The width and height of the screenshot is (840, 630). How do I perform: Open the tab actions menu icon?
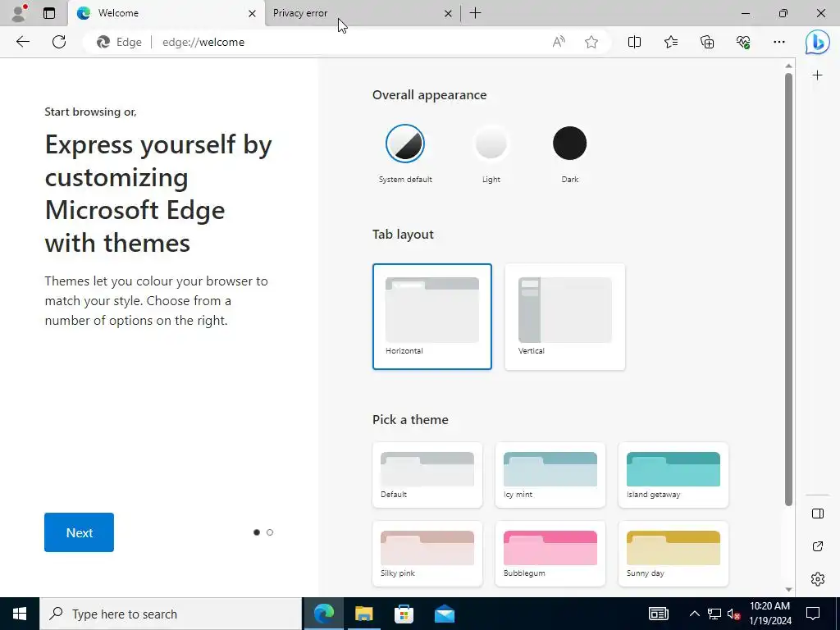click(49, 13)
